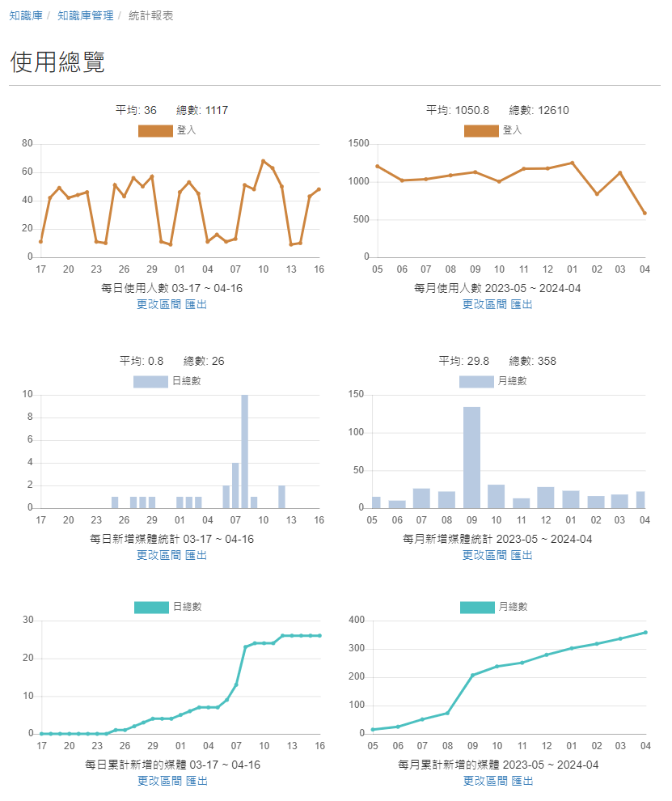Toggle the orange 登入 legend in daily chart
Screen dimensions: 672x801
tap(167, 131)
